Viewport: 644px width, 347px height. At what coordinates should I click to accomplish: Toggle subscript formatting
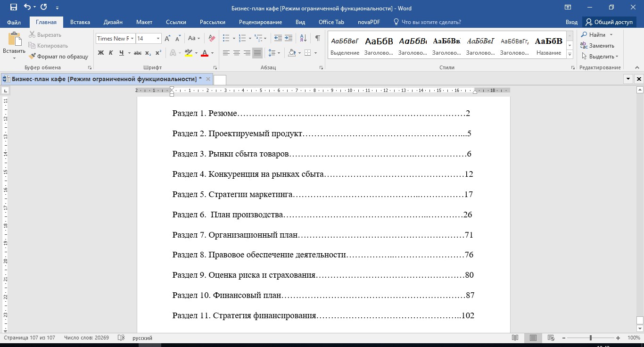(x=148, y=53)
